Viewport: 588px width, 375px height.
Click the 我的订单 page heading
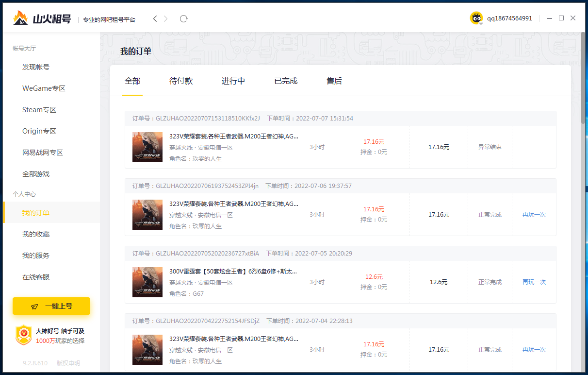click(x=136, y=51)
